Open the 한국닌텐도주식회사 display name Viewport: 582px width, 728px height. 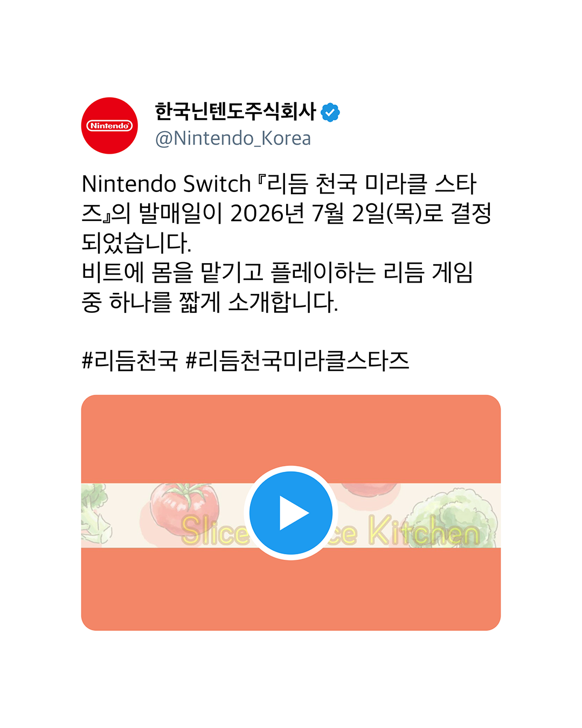pyautogui.click(x=235, y=112)
